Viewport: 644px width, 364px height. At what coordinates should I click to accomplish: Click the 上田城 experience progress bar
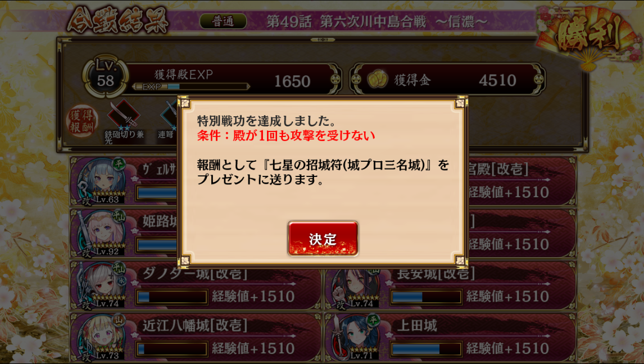426,349
